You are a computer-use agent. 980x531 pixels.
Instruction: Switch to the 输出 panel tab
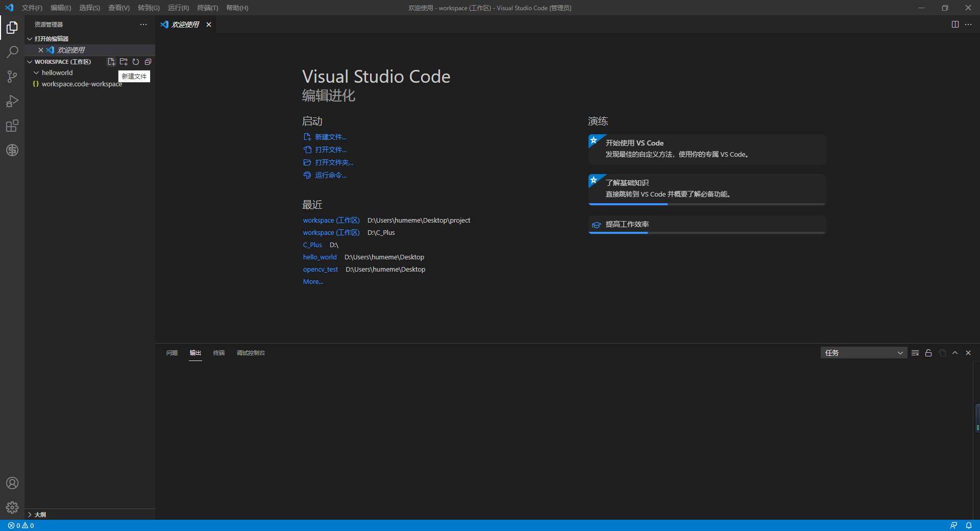click(195, 353)
